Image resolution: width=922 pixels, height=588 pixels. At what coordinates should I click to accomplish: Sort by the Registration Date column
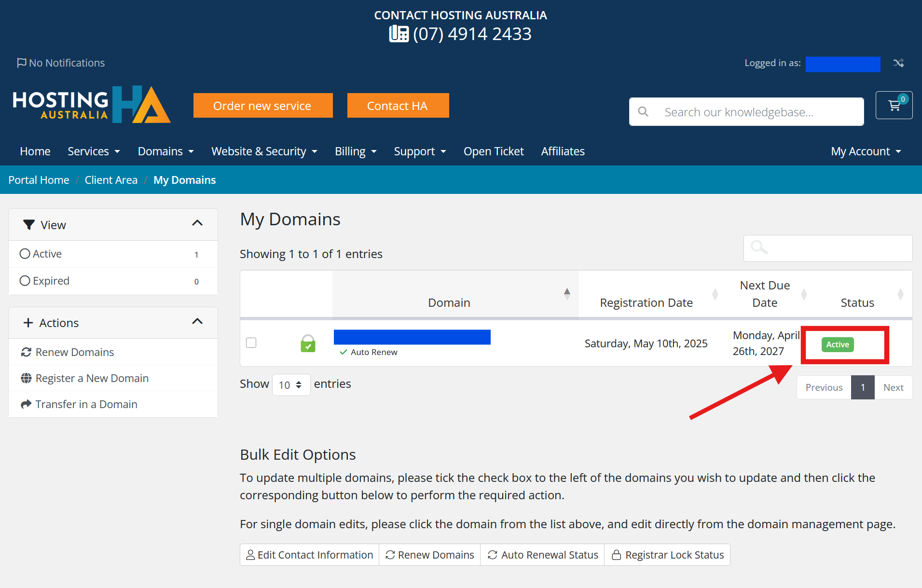pyautogui.click(x=652, y=294)
